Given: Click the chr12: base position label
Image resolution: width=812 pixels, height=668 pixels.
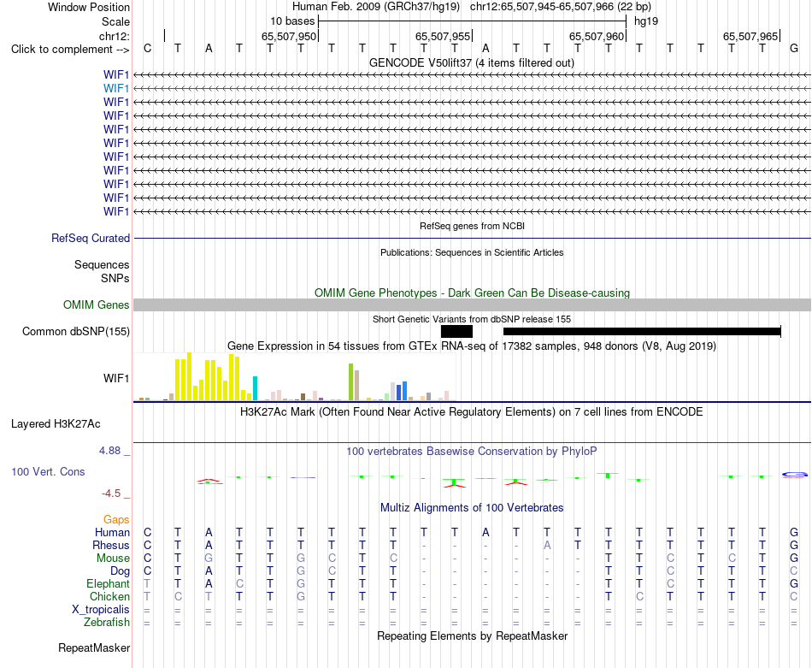Looking at the screenshot, I should tap(114, 36).
